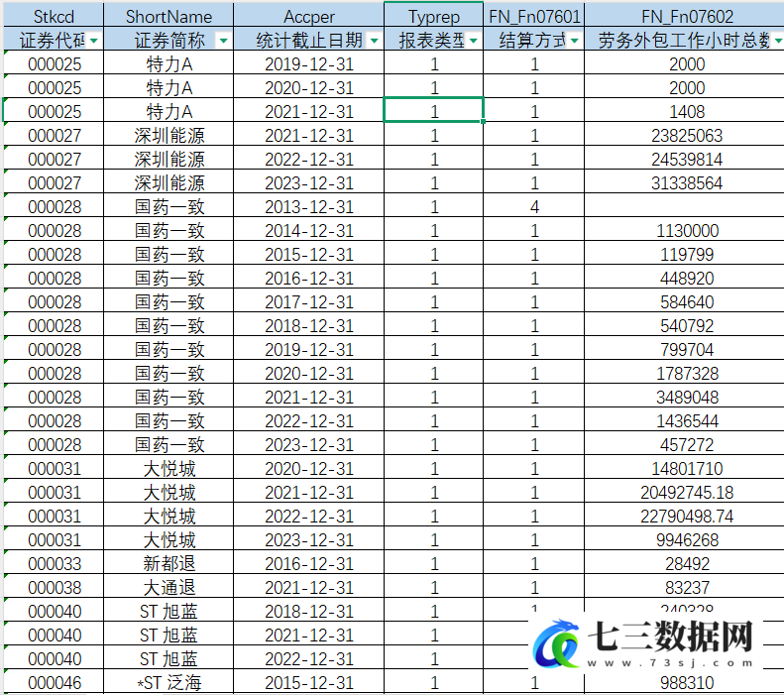Select the Stkcd header cell
Image resolution: width=784 pixels, height=695 pixels.
point(54,17)
